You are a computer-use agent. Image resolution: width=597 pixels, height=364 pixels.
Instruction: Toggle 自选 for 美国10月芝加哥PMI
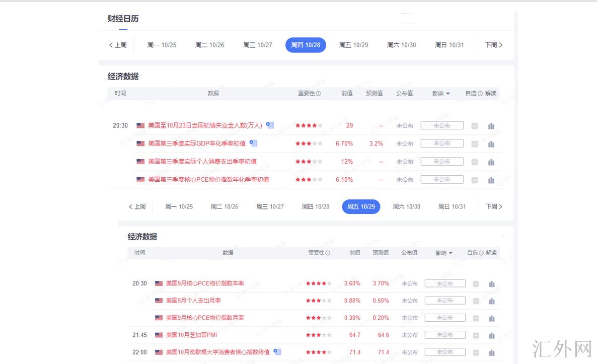pyautogui.click(x=476, y=335)
